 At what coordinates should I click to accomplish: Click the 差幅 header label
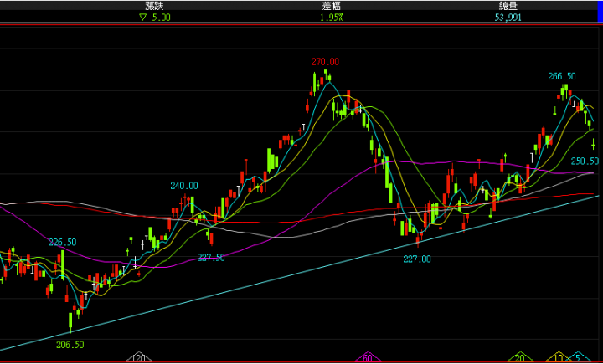point(331,6)
